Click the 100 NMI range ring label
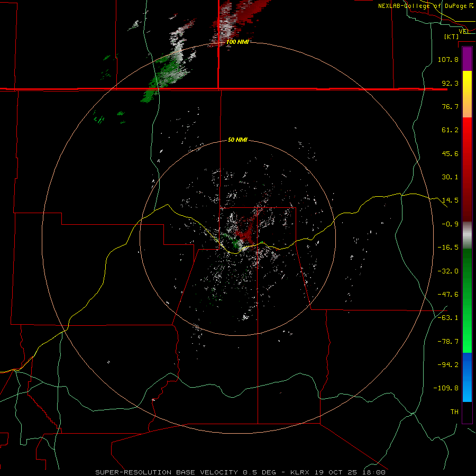This screenshot has height=476, width=476. 237,42
